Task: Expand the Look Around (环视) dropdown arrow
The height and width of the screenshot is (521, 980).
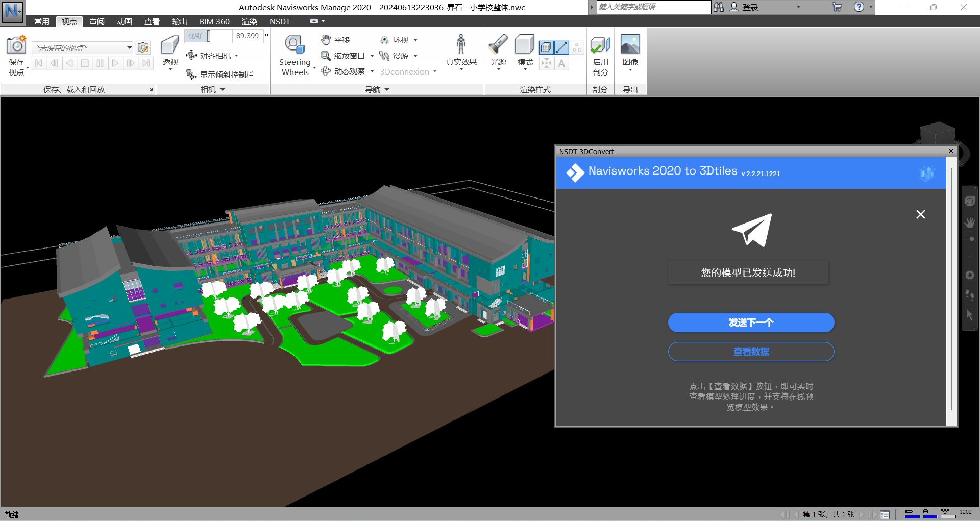Action: pos(415,40)
